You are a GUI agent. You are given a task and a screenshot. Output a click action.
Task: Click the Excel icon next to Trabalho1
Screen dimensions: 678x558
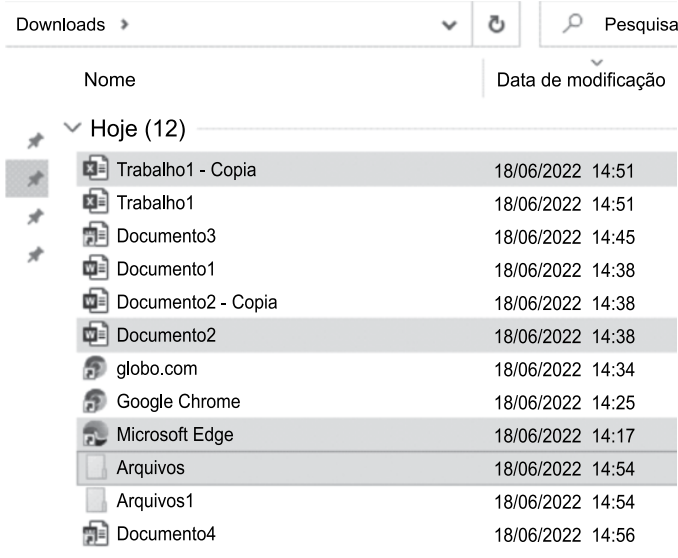pos(96,202)
